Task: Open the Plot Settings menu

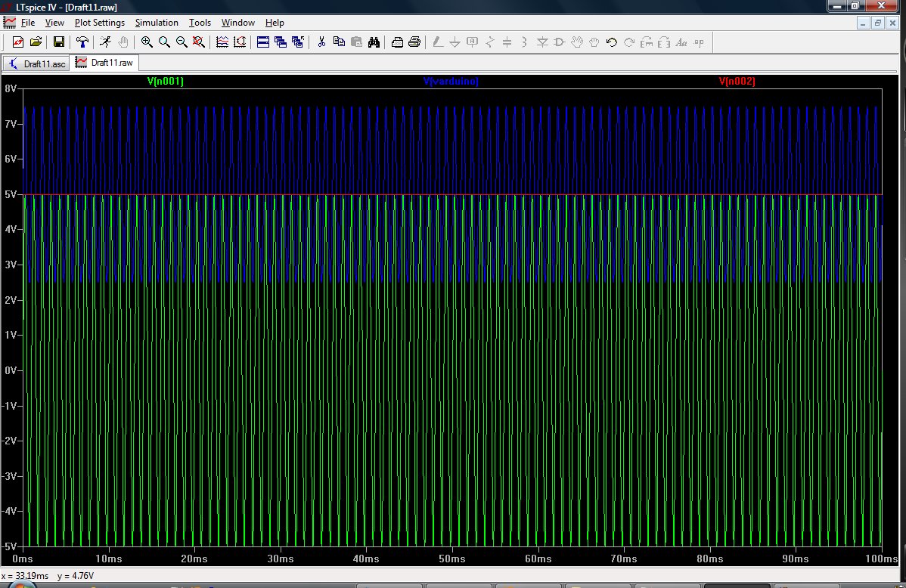Action: [100, 23]
